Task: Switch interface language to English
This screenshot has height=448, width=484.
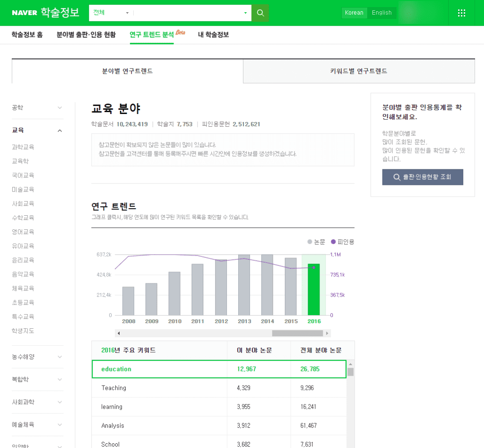Action: pyautogui.click(x=382, y=13)
